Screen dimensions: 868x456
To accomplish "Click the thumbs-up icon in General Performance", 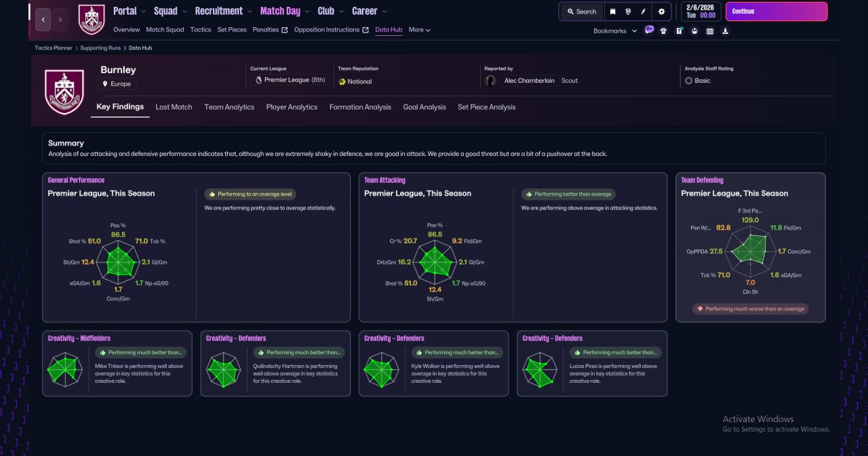I will [x=212, y=194].
